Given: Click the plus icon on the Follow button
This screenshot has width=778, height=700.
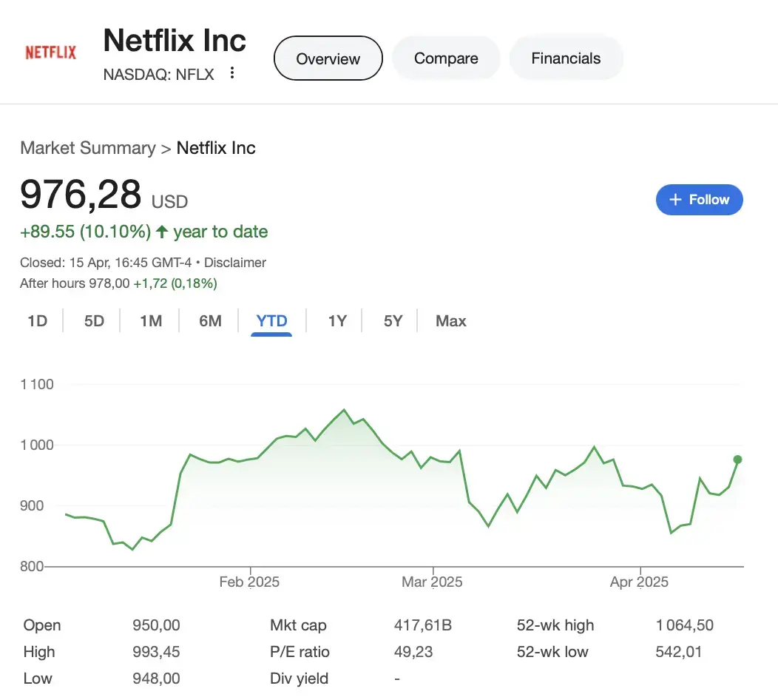Looking at the screenshot, I should click(x=674, y=200).
